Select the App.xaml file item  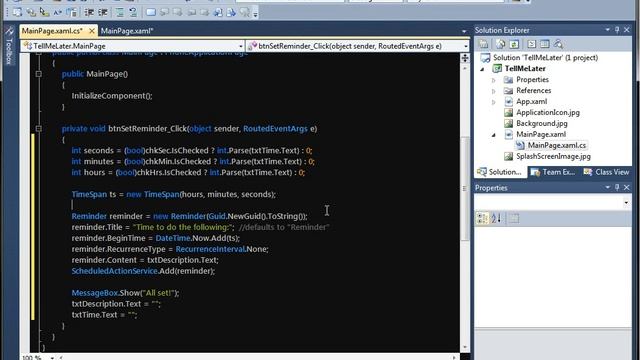531,101
